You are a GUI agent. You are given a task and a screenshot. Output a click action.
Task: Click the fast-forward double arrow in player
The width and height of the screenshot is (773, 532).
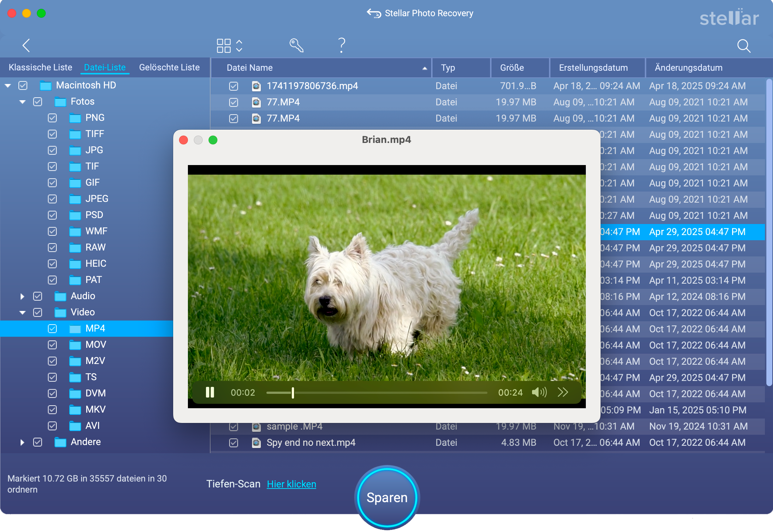563,392
